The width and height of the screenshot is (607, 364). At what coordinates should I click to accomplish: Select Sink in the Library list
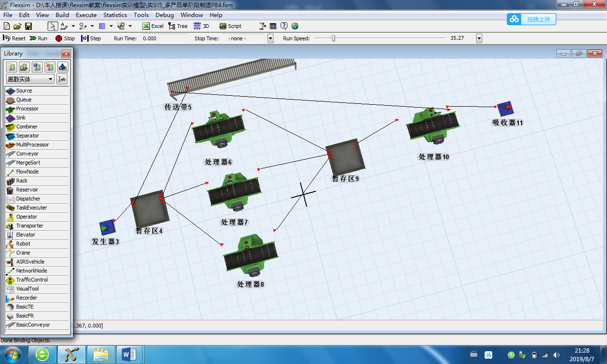point(37,118)
